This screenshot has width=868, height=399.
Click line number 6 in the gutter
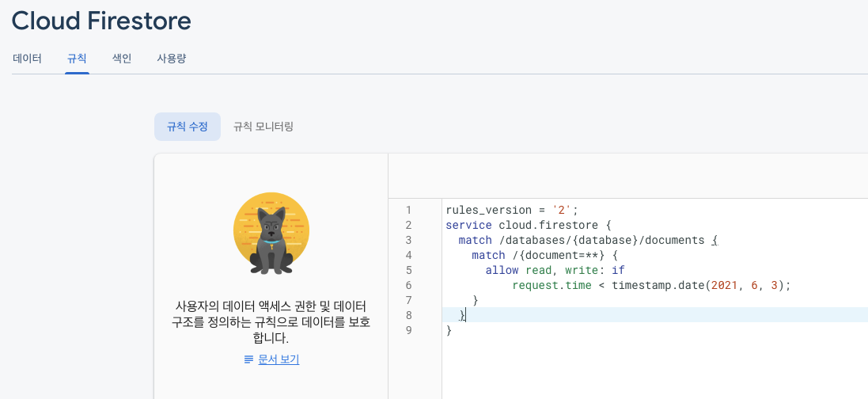click(408, 285)
